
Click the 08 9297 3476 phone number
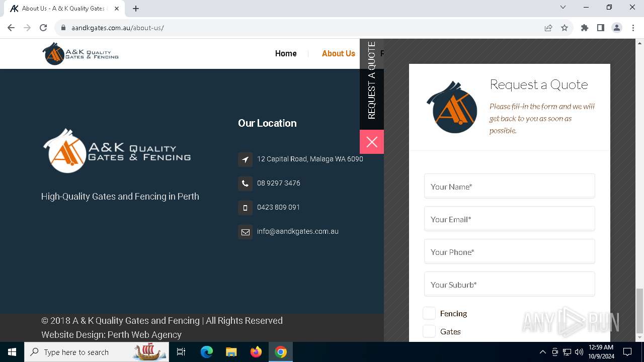coord(279,183)
